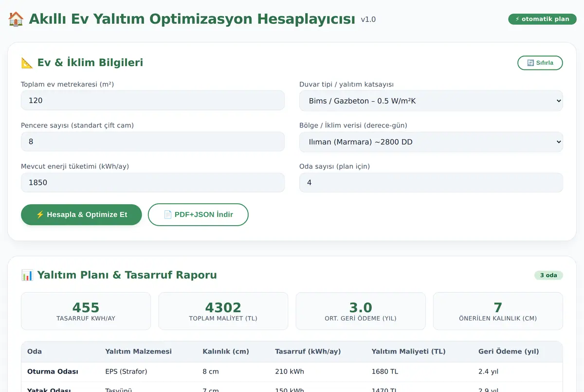Click the 455 Tasarruf kWh/ay card
The width and height of the screenshot is (584, 392).
86,311
